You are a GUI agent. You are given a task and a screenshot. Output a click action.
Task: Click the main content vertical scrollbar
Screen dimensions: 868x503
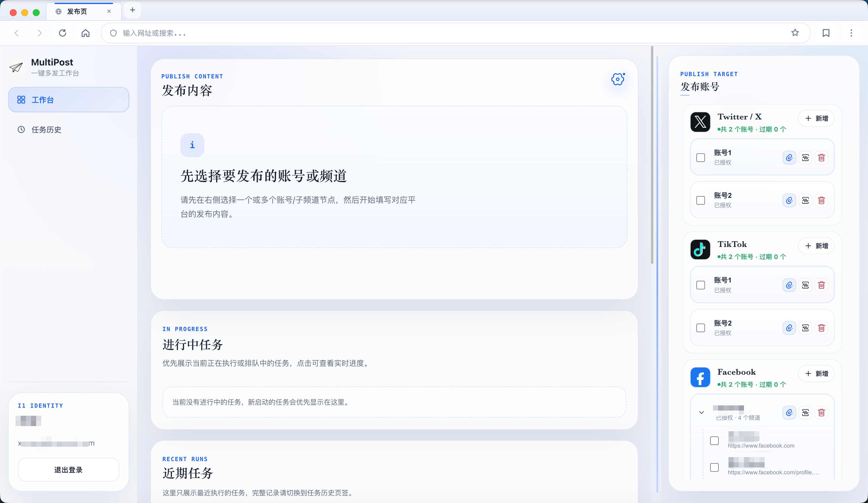[652, 155]
